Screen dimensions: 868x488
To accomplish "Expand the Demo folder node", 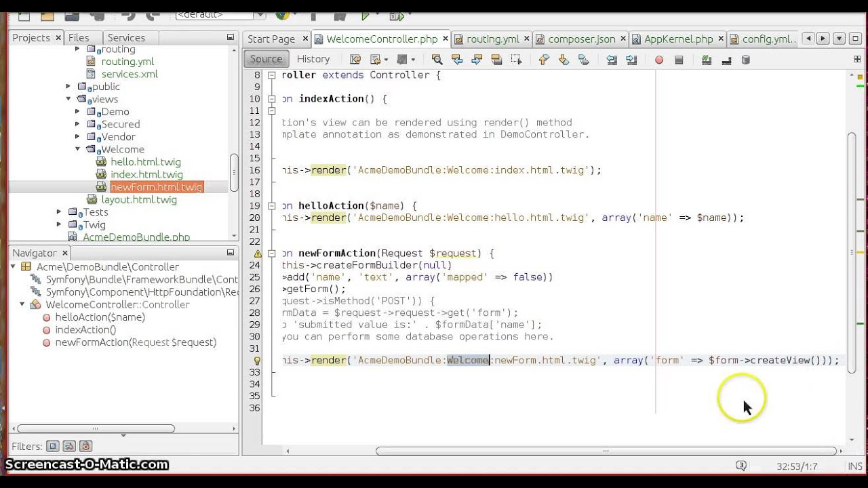I will point(77,112).
